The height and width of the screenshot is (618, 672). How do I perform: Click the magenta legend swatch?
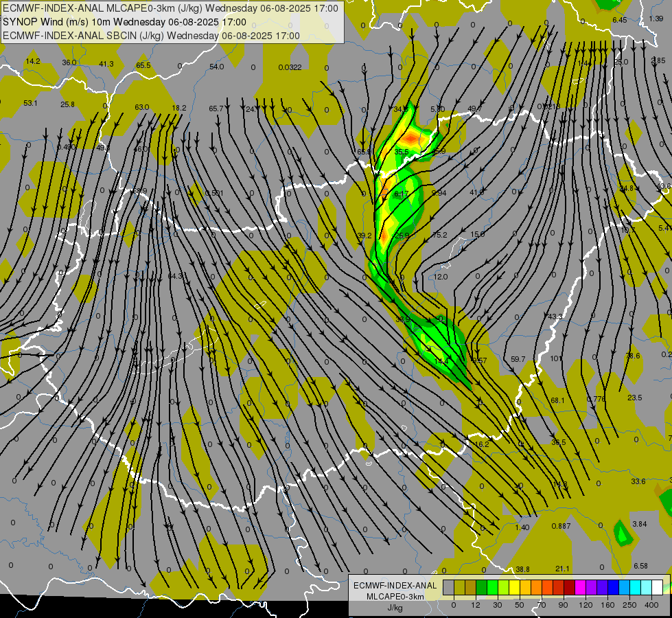581,587
